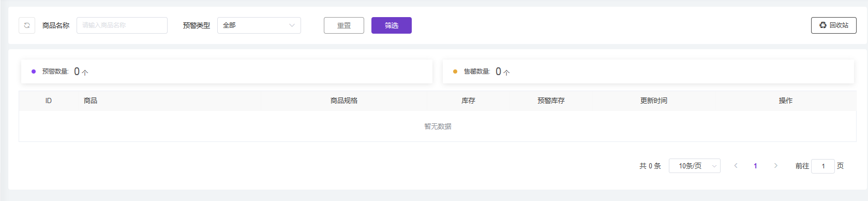
Task: Select the 预警数量 statistics card
Action: click(227, 71)
